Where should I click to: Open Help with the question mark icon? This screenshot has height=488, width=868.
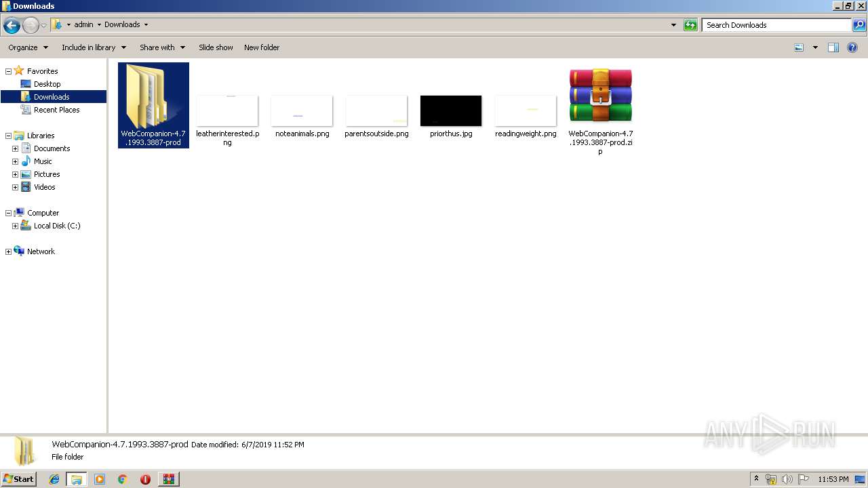[852, 47]
